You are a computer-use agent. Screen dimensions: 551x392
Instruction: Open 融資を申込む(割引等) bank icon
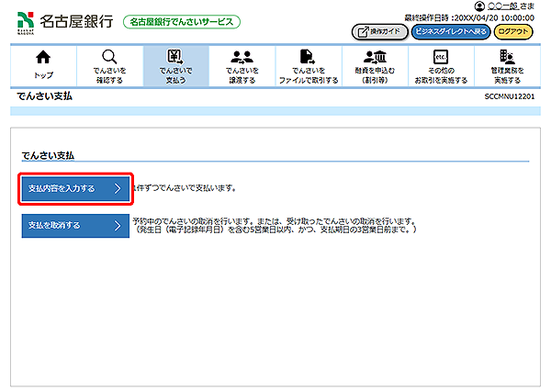(375, 58)
